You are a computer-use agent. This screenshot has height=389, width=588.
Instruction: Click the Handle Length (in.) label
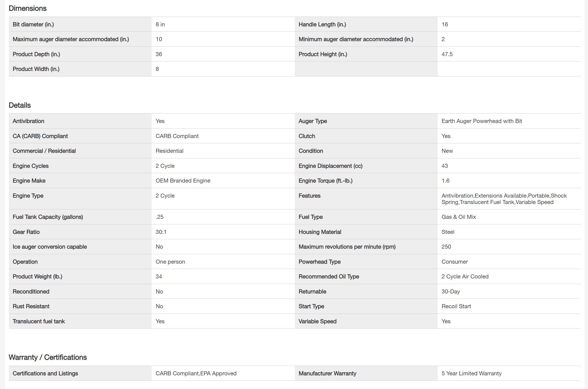[322, 24]
